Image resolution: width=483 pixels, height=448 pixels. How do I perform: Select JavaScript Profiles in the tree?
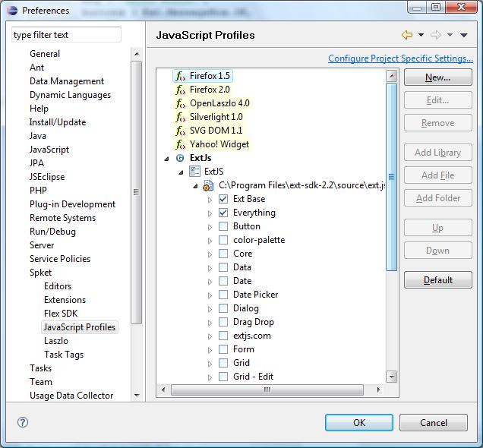[x=80, y=327]
